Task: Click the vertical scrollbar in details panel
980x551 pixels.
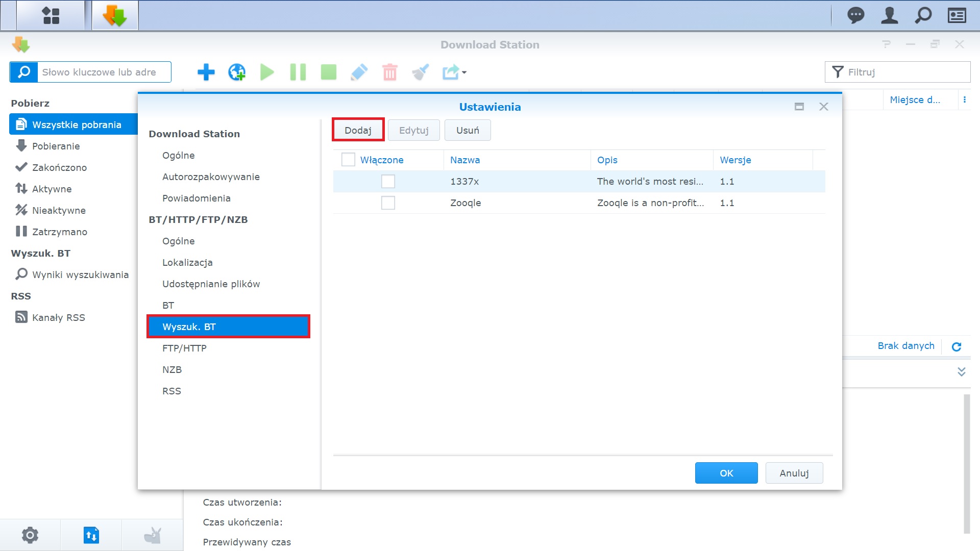Action: (x=966, y=463)
